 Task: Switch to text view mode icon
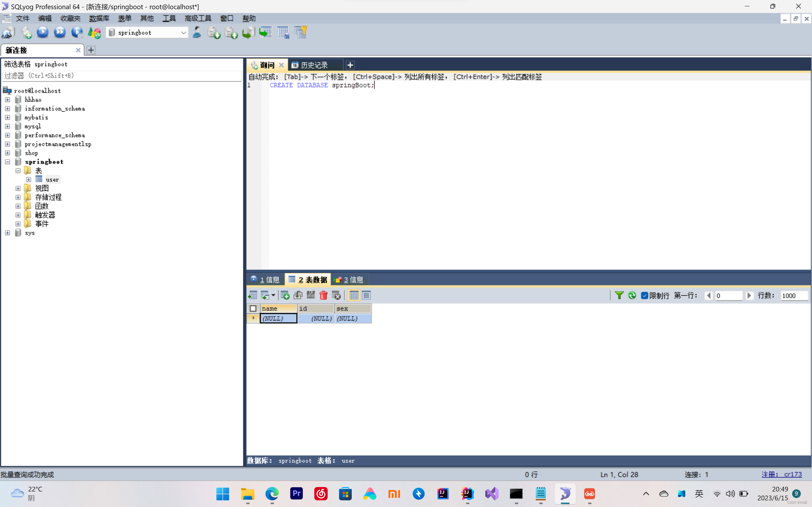tap(366, 295)
